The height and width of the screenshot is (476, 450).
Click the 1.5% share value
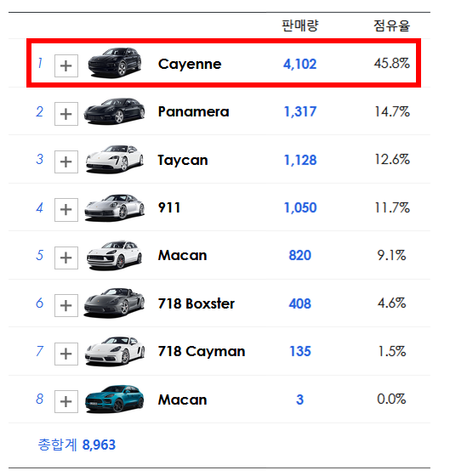pos(392,351)
